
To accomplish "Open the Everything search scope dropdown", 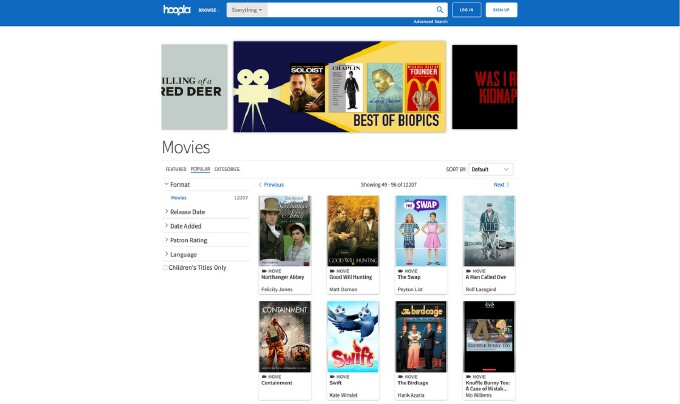I will (247, 10).
